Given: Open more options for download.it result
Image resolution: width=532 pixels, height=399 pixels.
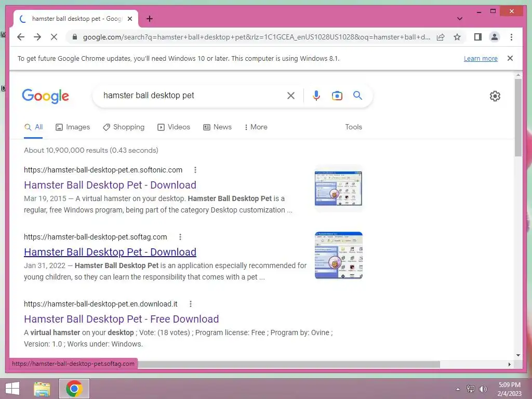Looking at the screenshot, I should tap(191, 304).
